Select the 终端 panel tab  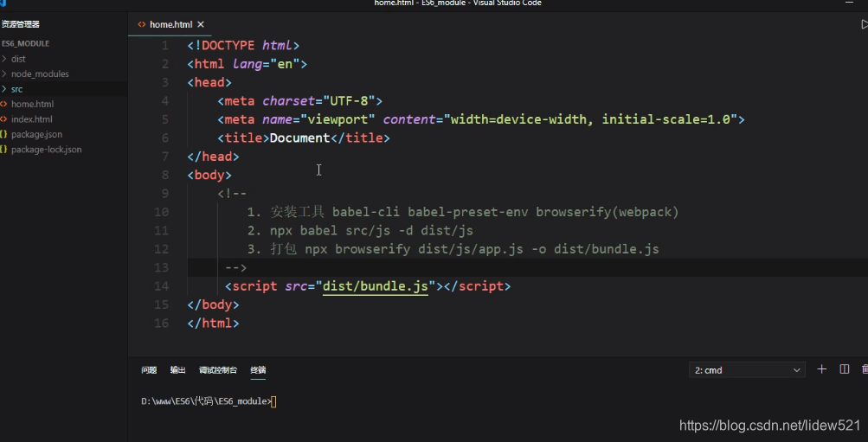258,370
